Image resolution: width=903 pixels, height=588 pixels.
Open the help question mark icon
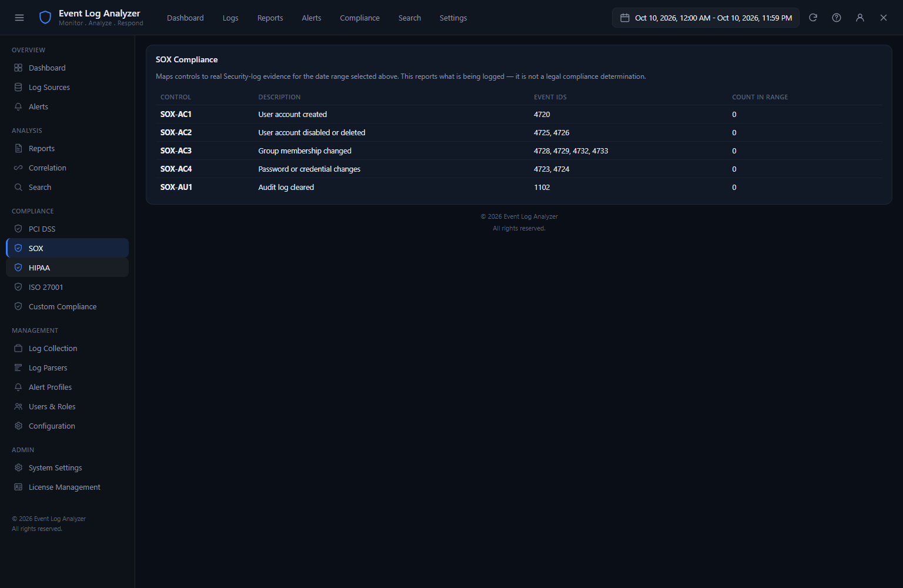tap(837, 18)
